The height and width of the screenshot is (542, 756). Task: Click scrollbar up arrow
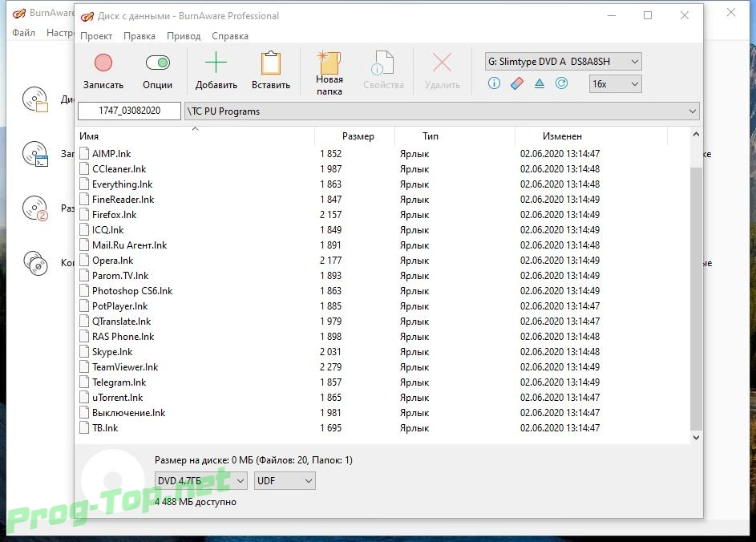[x=696, y=135]
